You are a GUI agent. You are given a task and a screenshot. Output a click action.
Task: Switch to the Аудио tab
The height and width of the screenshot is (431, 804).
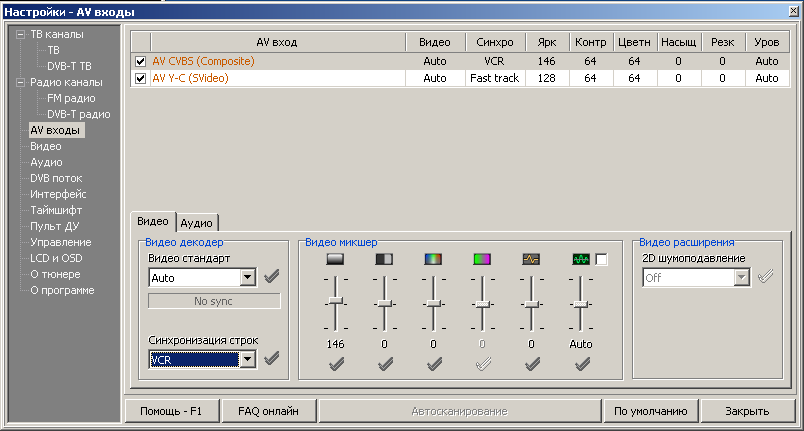[198, 223]
